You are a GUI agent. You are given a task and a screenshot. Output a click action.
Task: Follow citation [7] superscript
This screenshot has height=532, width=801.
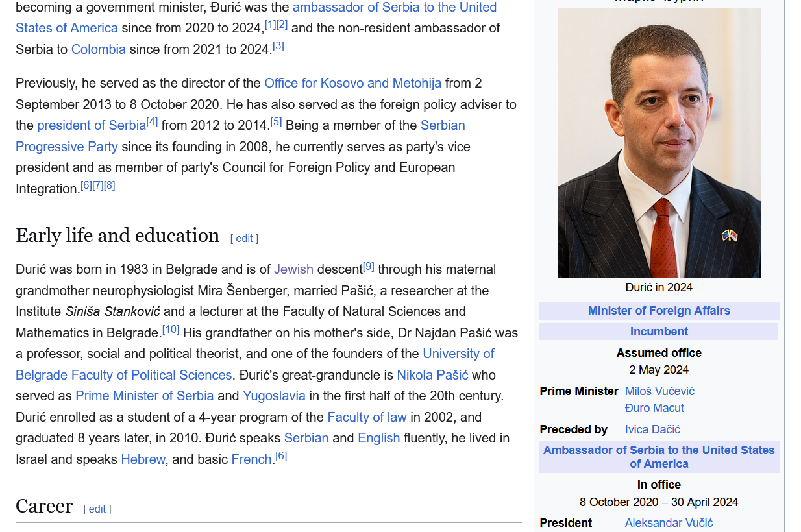coord(98,186)
